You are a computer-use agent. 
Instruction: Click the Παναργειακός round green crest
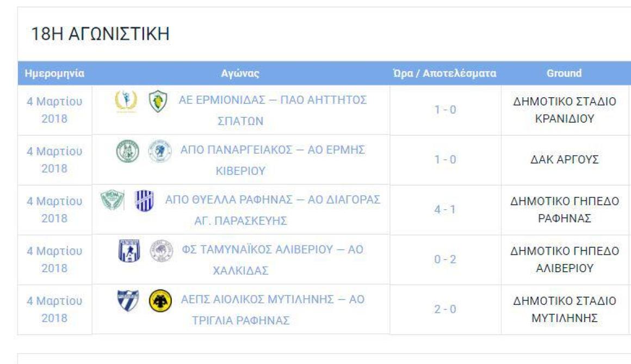pos(128,151)
